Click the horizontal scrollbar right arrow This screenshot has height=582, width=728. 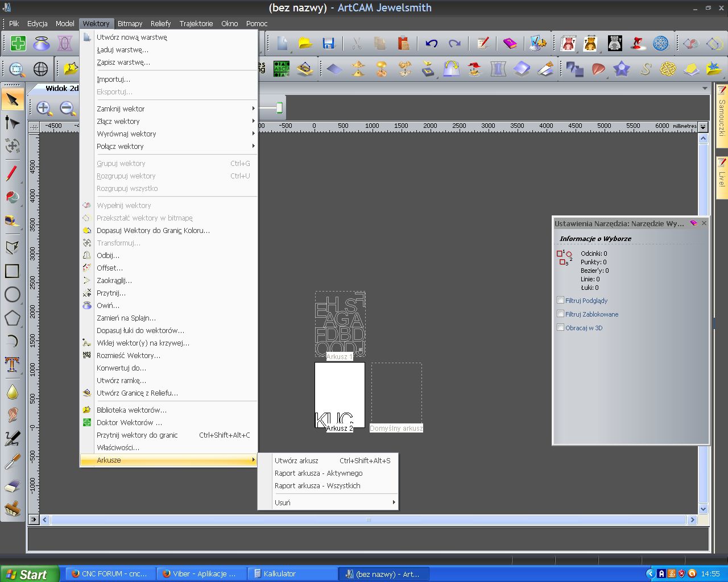(692, 519)
